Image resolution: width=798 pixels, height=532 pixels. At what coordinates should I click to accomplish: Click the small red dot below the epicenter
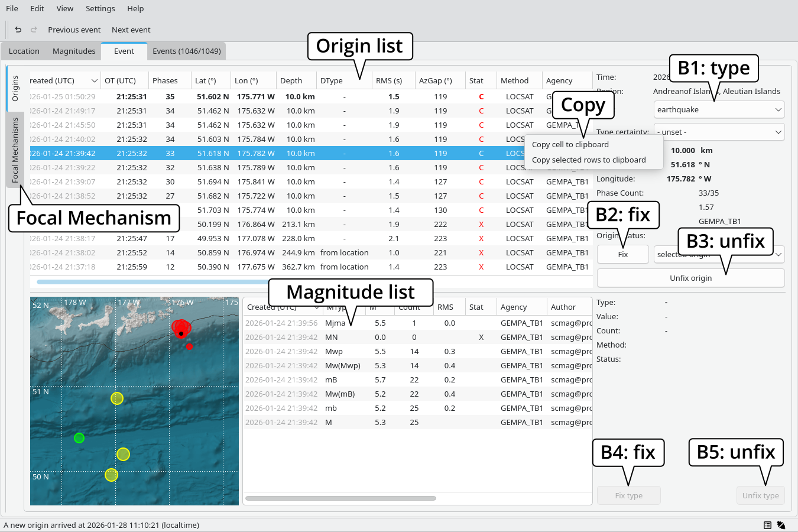point(189,346)
